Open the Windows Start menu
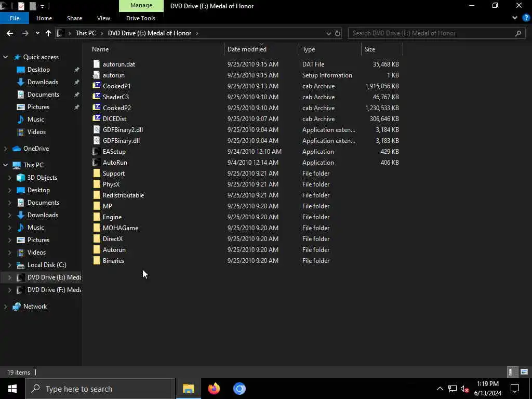This screenshot has width=532, height=399. click(x=12, y=389)
